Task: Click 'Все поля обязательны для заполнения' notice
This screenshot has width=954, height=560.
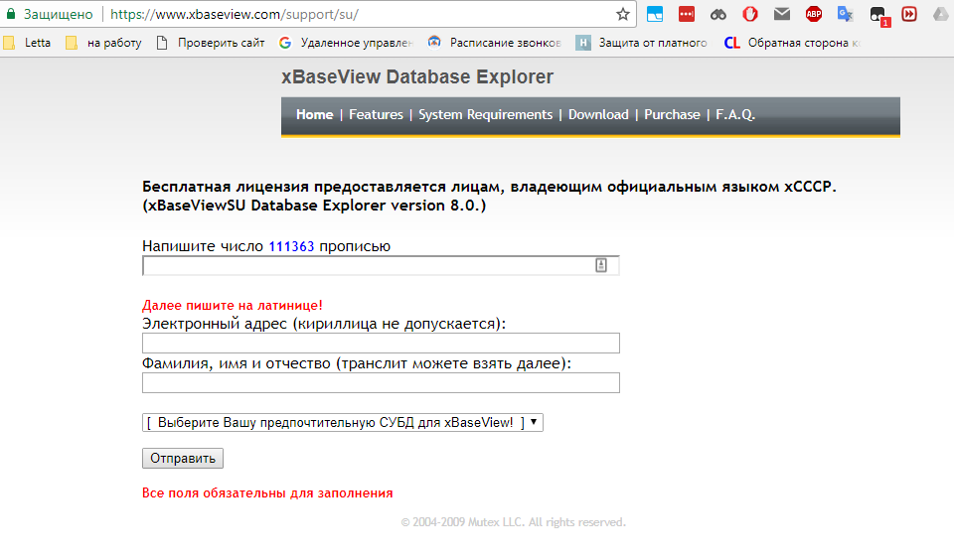Action: (x=267, y=493)
